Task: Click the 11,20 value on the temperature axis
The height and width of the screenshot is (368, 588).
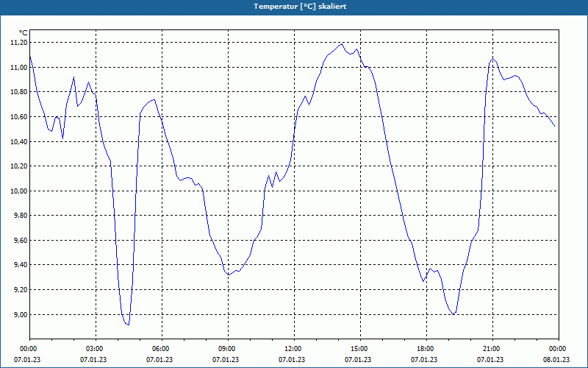Action: tap(19, 43)
